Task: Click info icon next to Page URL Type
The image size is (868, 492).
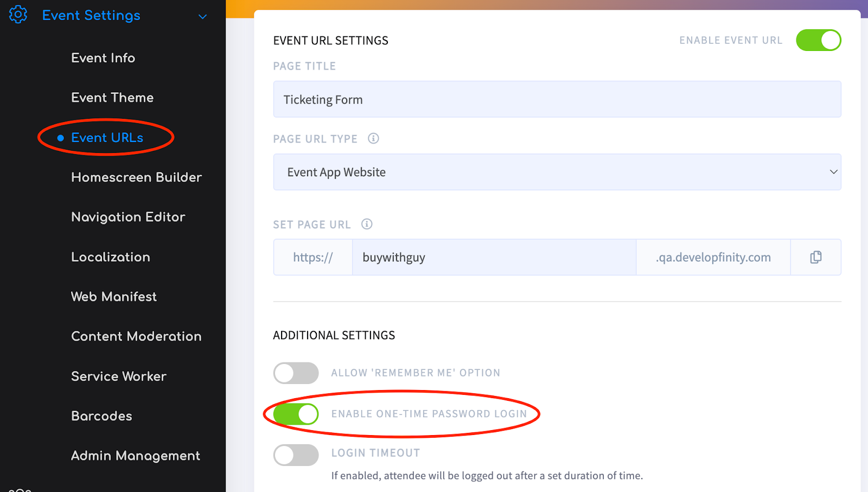Action: point(373,138)
